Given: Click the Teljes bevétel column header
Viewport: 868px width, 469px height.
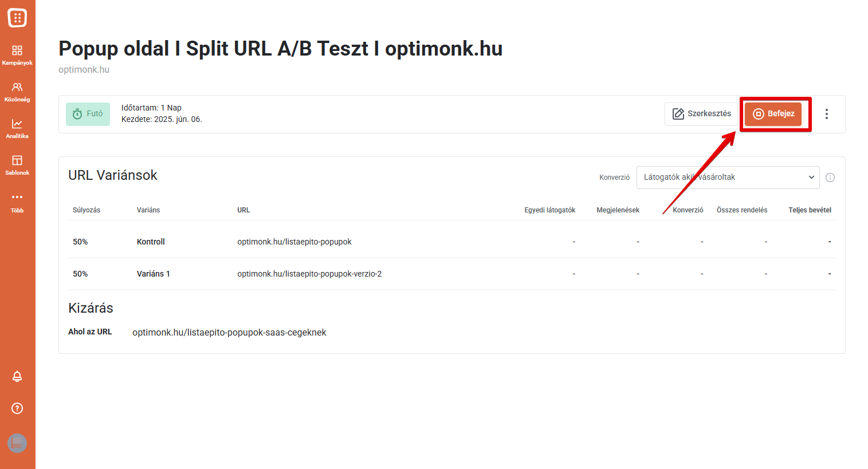Looking at the screenshot, I should point(810,210).
